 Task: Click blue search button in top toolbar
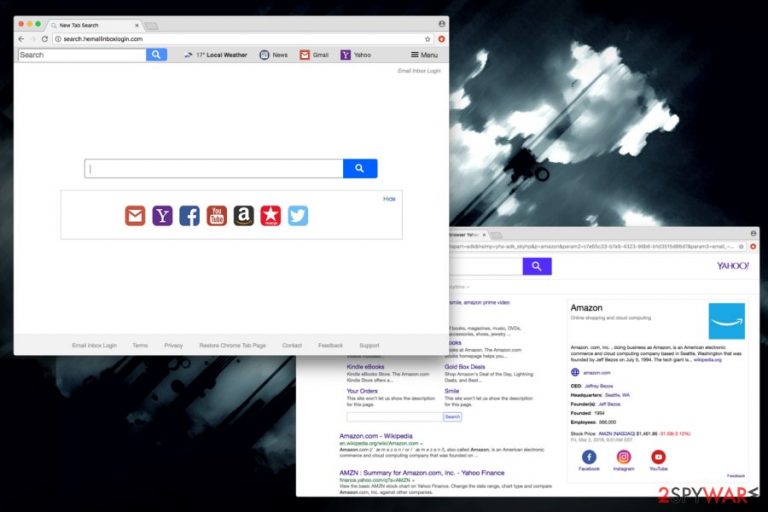tap(156, 54)
